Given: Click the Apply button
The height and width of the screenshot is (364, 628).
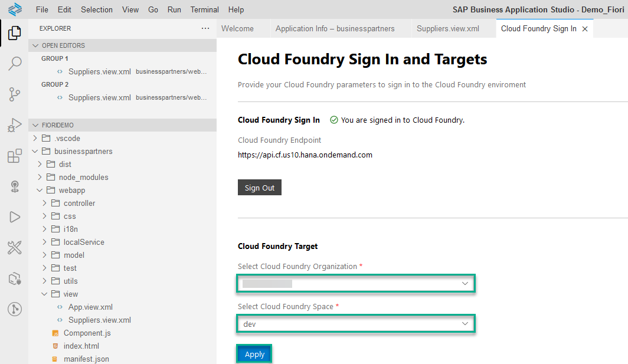Looking at the screenshot, I should point(254,354).
